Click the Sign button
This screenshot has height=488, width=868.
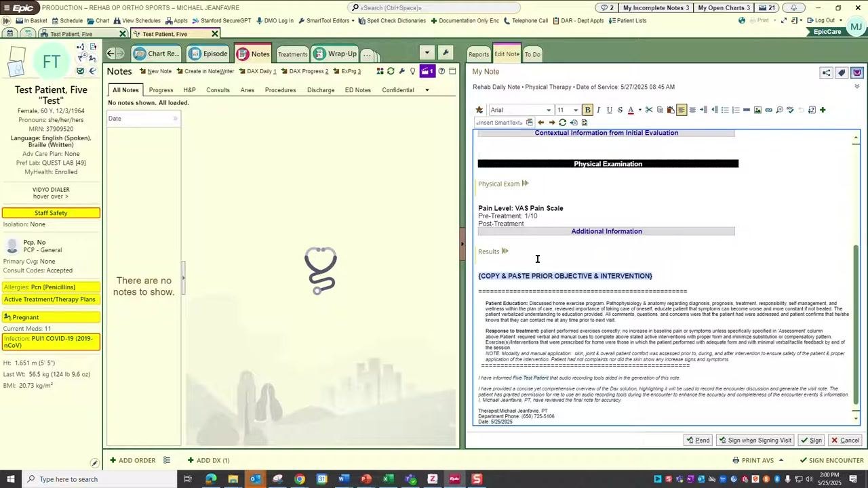[x=811, y=441]
